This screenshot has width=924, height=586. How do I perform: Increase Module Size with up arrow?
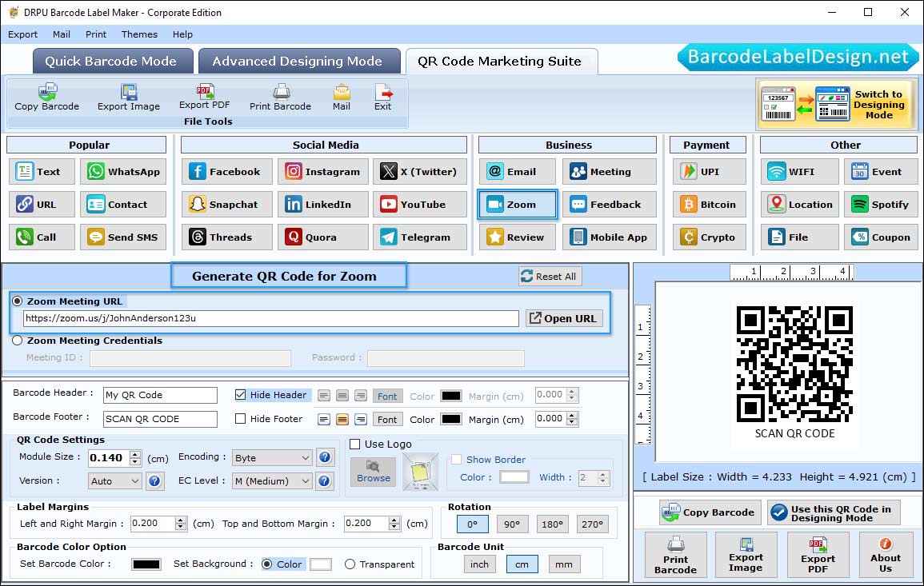(135, 454)
